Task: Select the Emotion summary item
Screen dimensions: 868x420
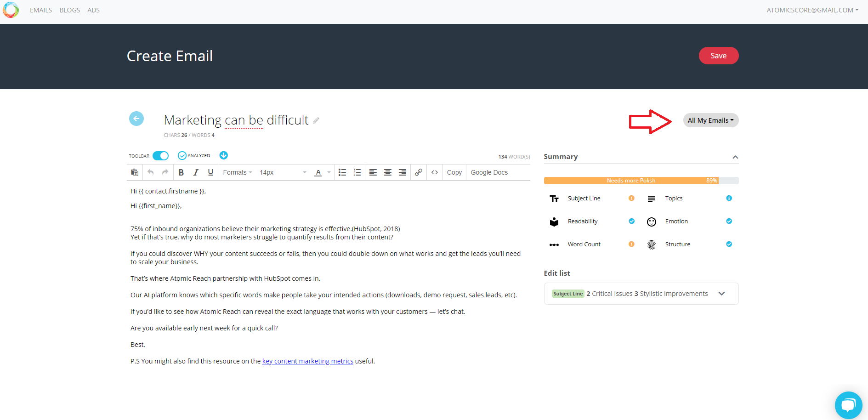Action: click(x=676, y=221)
